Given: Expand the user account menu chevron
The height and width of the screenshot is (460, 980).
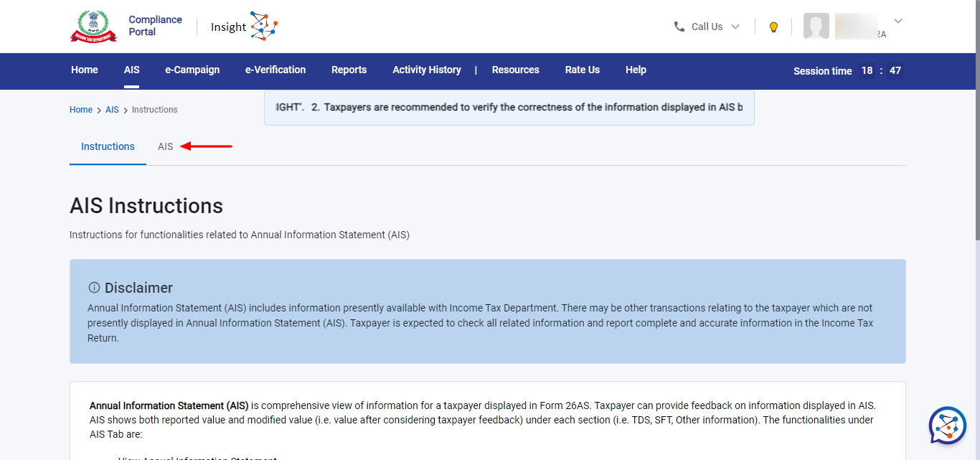Looking at the screenshot, I should point(897,21).
